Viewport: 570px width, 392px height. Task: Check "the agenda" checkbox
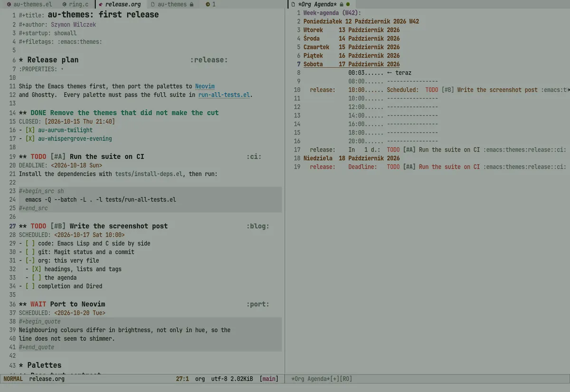(37, 277)
